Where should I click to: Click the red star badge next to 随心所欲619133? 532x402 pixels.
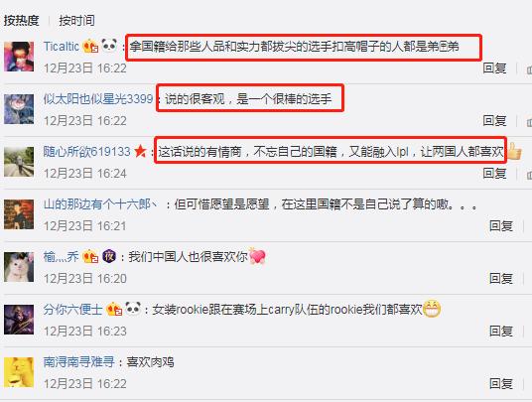(140, 151)
